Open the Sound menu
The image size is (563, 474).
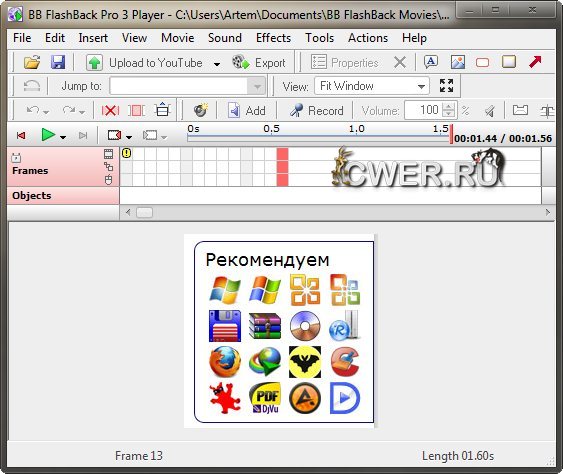(225, 38)
